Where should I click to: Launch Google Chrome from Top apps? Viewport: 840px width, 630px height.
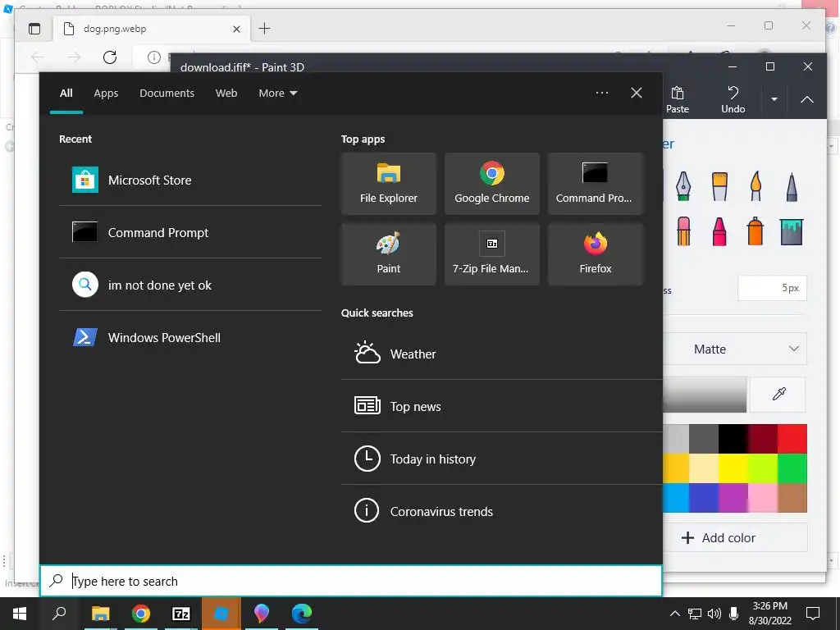(x=492, y=184)
